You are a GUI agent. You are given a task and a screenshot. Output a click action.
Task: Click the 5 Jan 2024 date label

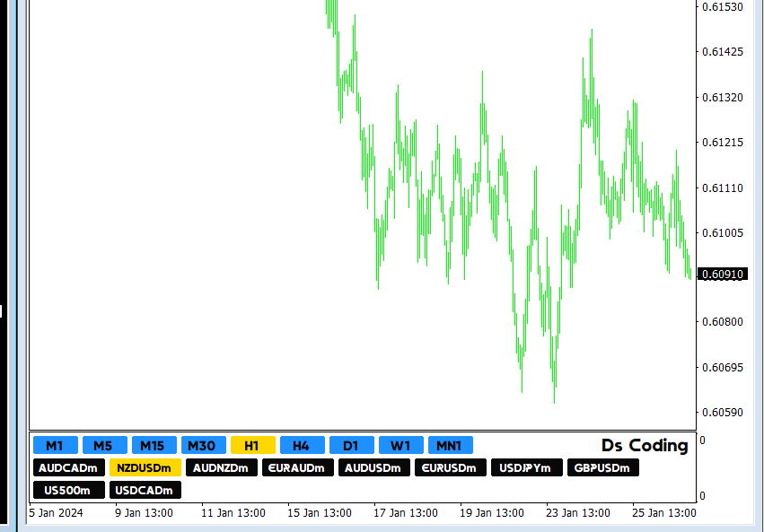[x=56, y=513]
